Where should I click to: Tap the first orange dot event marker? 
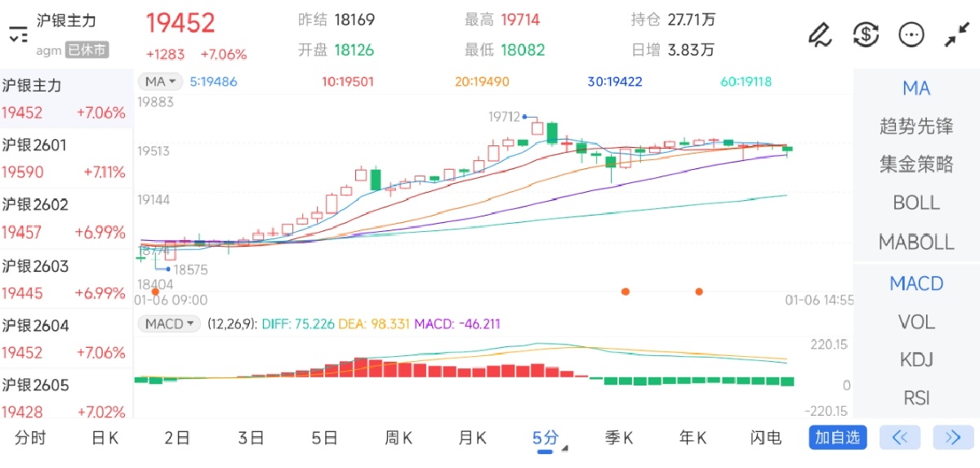[x=155, y=291]
